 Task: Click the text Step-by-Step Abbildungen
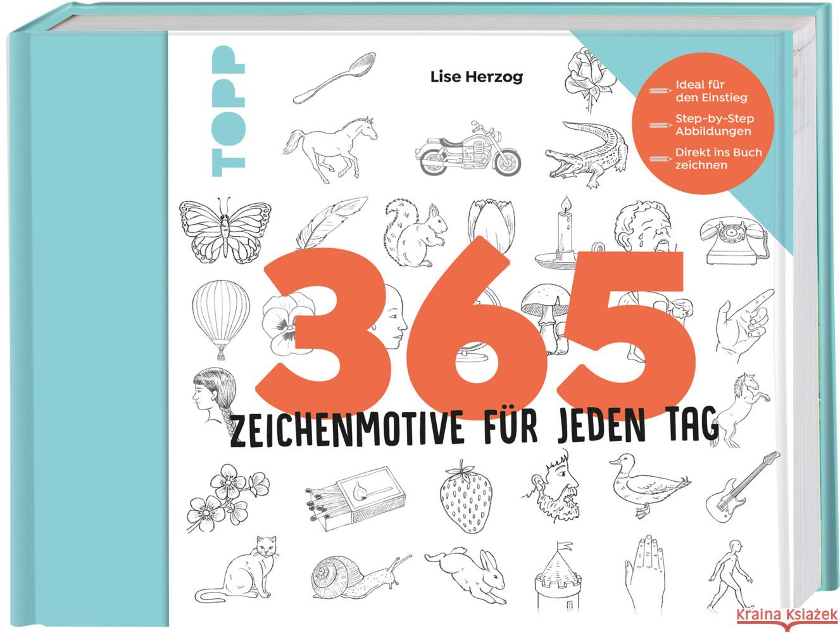(x=714, y=125)
